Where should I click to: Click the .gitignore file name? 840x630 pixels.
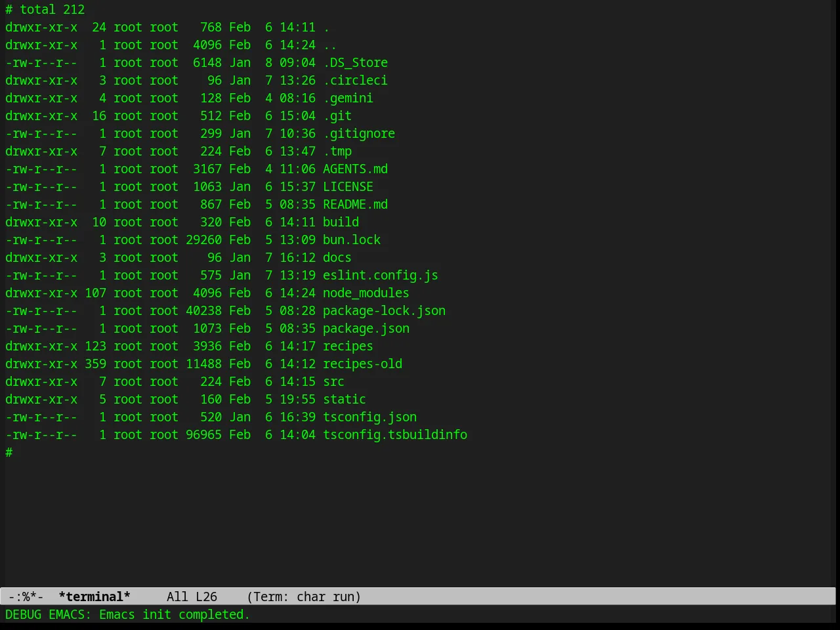point(359,133)
